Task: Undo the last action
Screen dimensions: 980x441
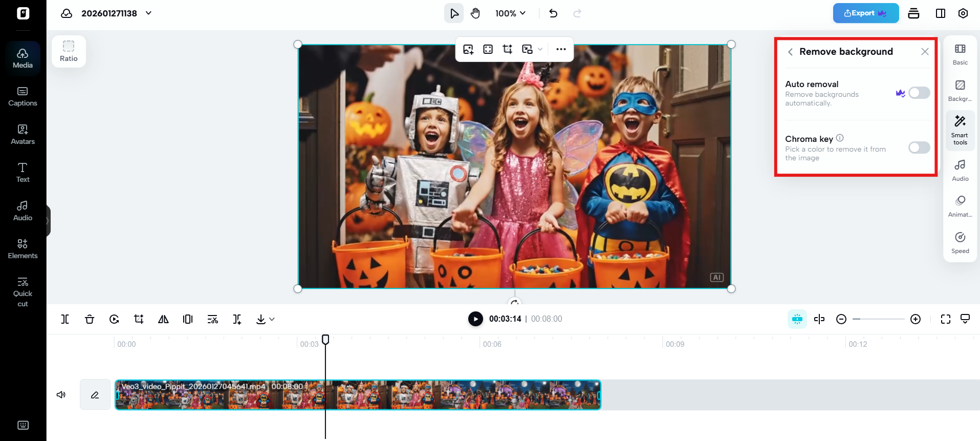Action: (553, 13)
